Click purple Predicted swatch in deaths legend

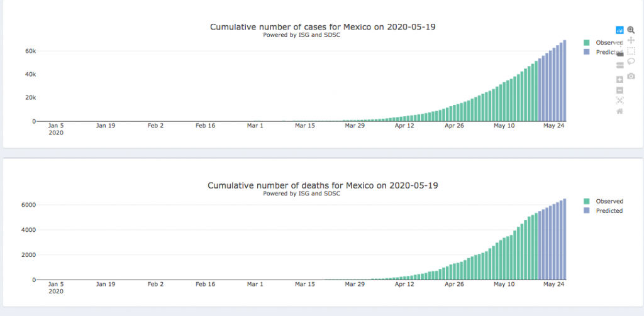[587, 211]
